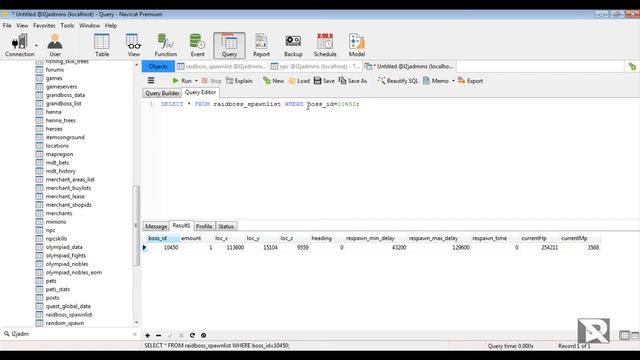Image resolution: width=640 pixels, height=360 pixels.
Task: Click inside the SQL editor line
Action: pos(260,104)
